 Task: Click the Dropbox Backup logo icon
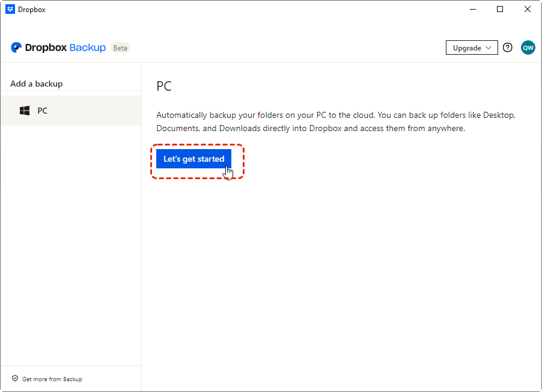click(x=16, y=47)
